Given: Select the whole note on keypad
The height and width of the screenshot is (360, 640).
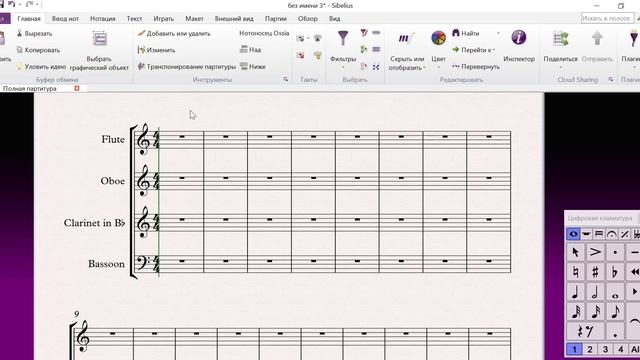Looking at the screenshot, I should pos(615,292).
